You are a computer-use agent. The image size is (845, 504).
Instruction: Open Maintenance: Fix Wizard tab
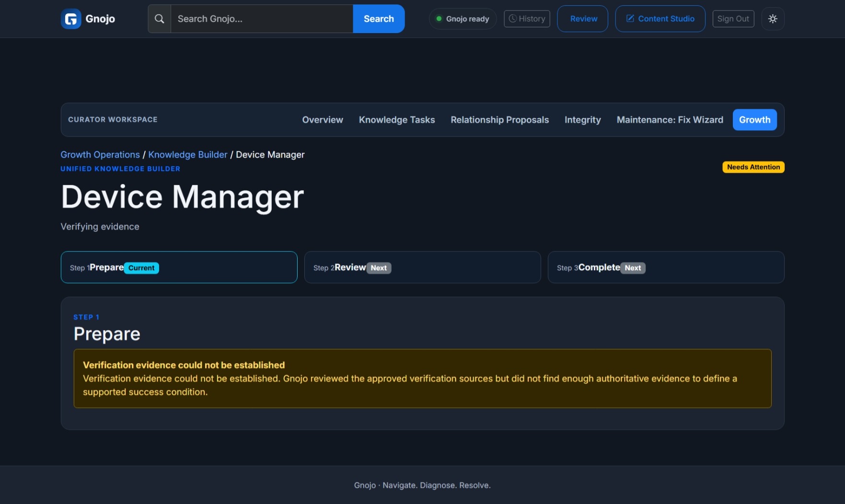[x=670, y=120]
